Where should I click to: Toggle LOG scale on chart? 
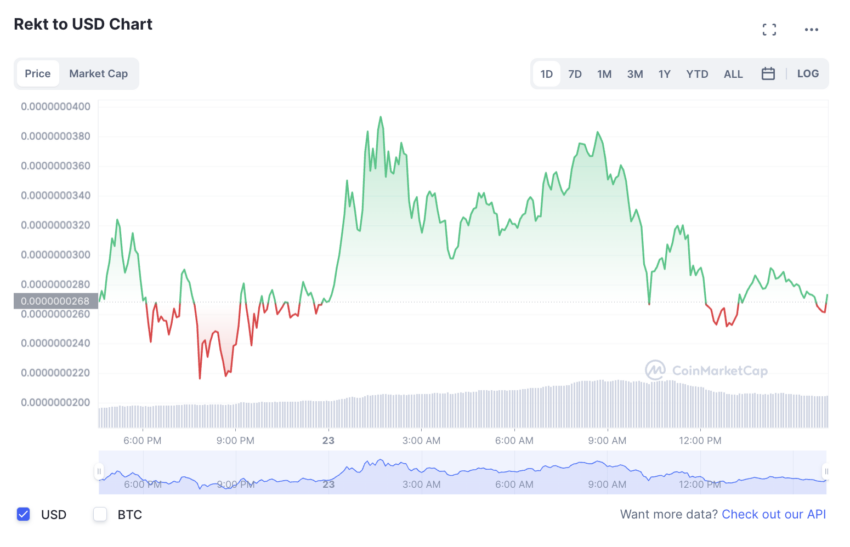(808, 74)
